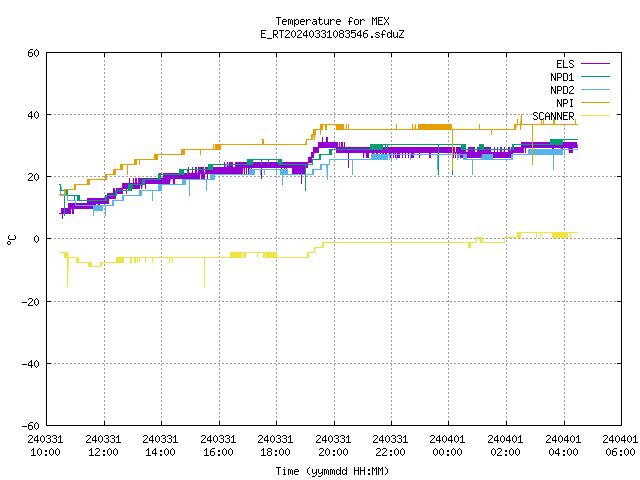
Task: Click the x-axis tick 240331 18:00
Action: [276, 446]
